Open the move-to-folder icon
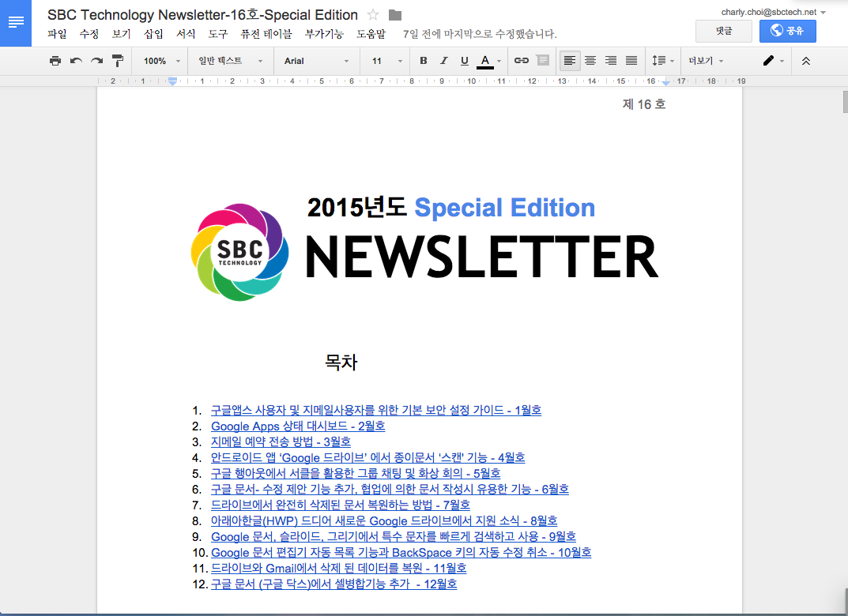848x616 pixels. pos(395,15)
